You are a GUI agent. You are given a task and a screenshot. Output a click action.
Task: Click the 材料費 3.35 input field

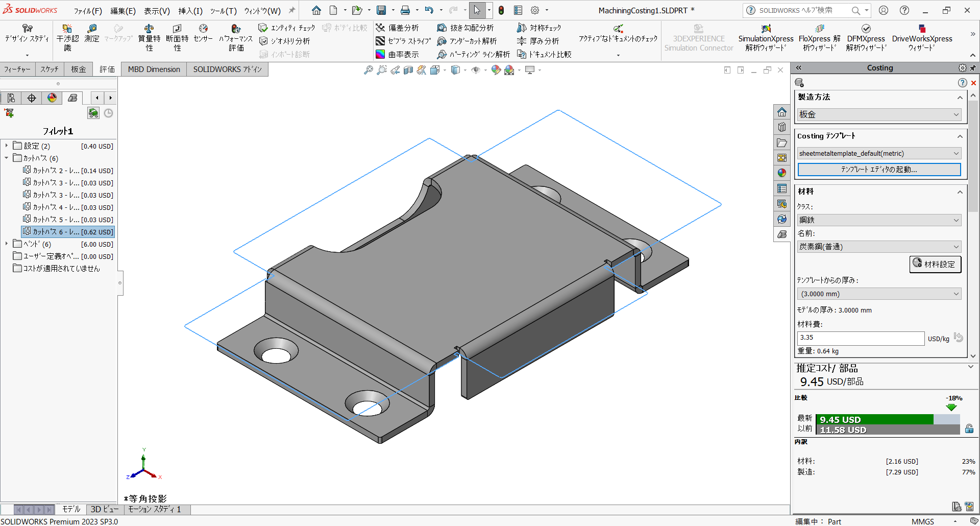pyautogui.click(x=861, y=338)
